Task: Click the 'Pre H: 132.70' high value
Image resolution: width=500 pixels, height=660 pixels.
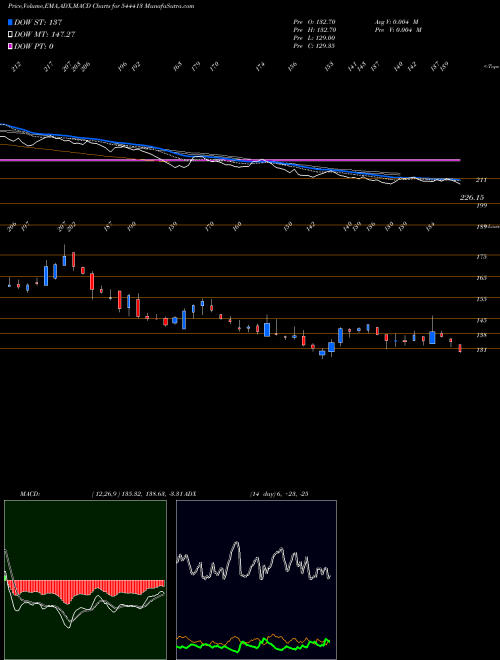Action: click(x=314, y=30)
